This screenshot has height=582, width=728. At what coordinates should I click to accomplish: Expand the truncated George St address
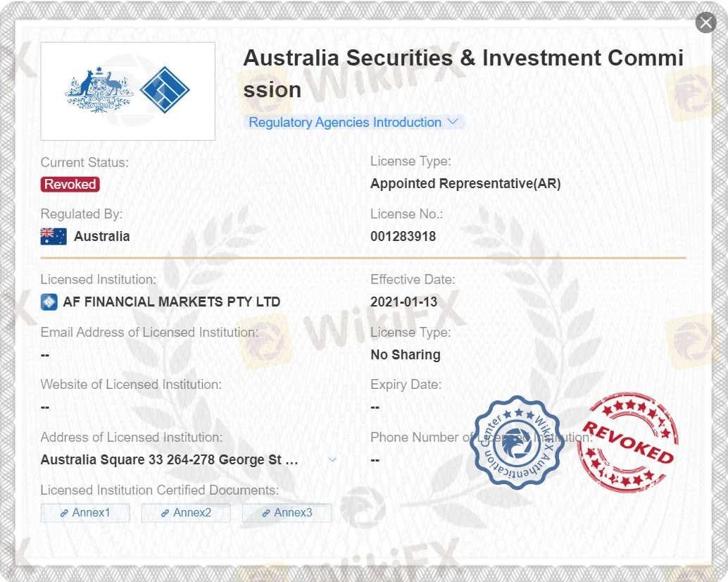pyautogui.click(x=332, y=459)
